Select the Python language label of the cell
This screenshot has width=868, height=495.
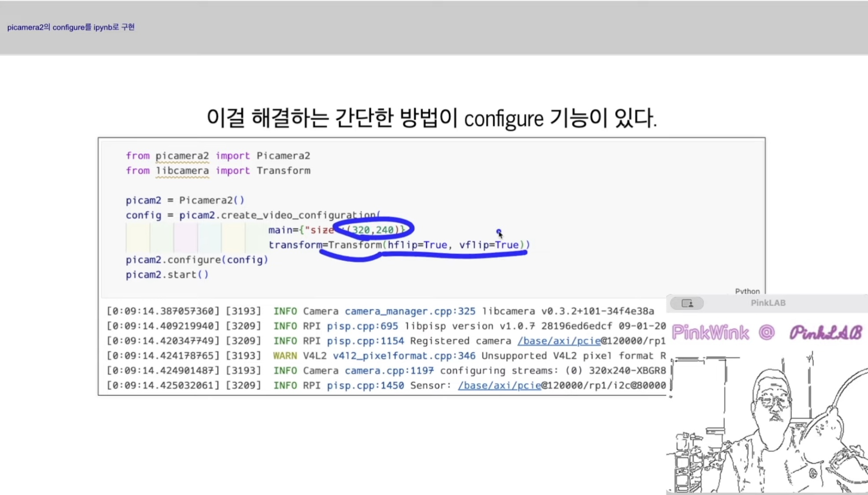[747, 291]
